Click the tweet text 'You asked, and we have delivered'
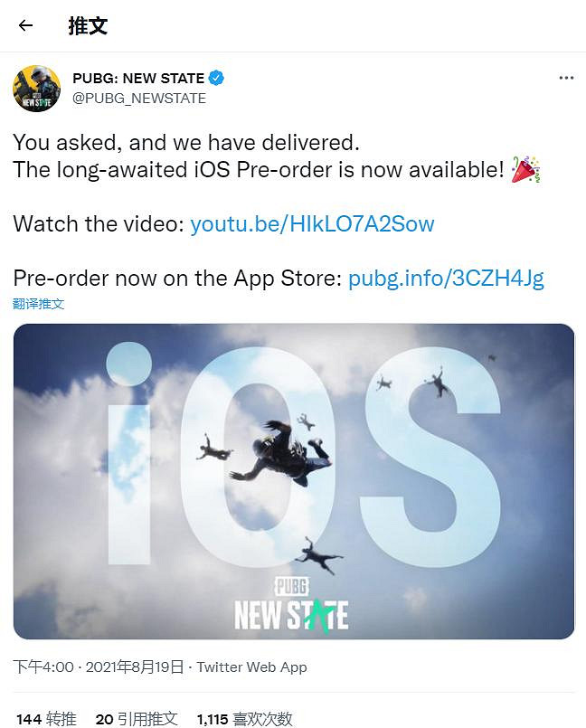This screenshot has width=586, height=728. [x=186, y=142]
